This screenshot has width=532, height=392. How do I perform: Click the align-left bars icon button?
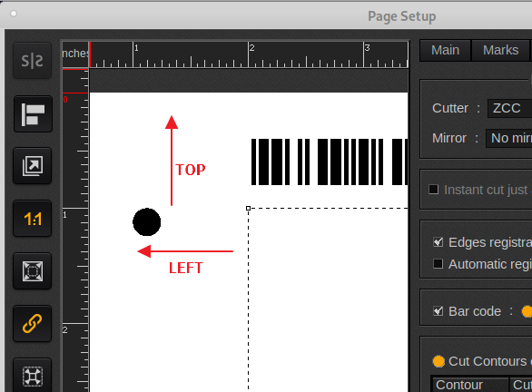tap(33, 114)
